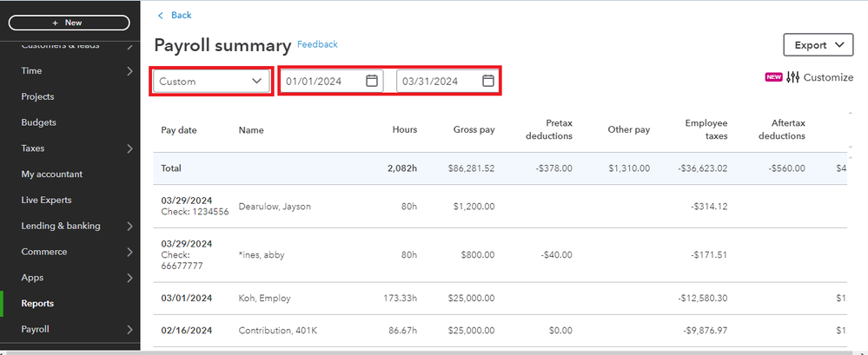Open the start date calendar picker icon
This screenshot has width=868, height=355.
coord(372,81)
